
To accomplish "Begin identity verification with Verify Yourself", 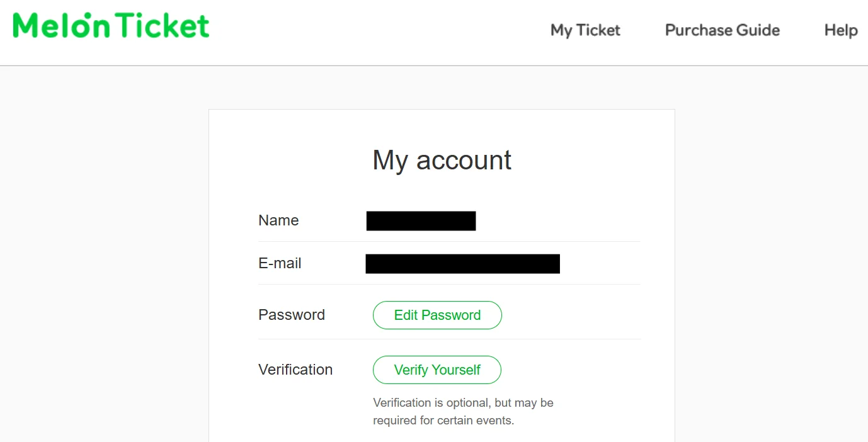I will [x=437, y=370].
